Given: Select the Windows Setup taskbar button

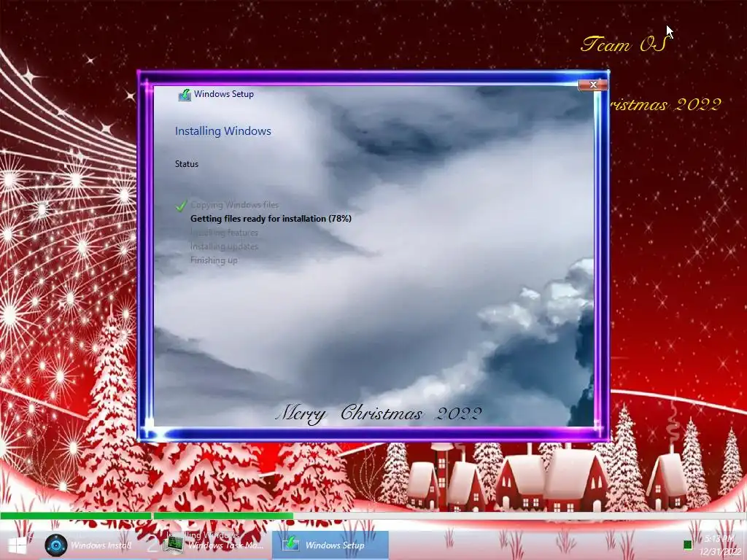Looking at the screenshot, I should (330, 545).
